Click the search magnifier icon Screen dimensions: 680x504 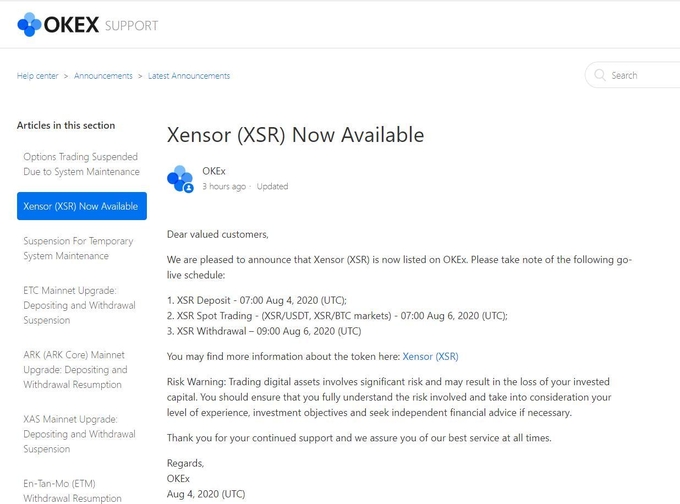[600, 75]
